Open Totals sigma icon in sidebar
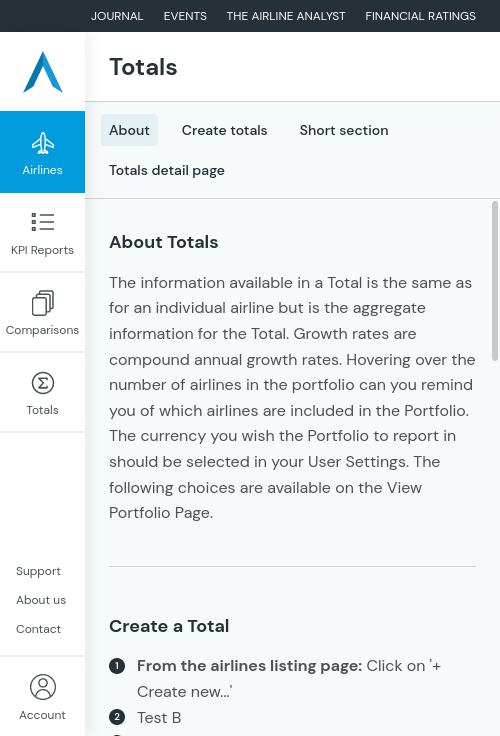Viewport: 500px width, 736px height. tap(43, 383)
